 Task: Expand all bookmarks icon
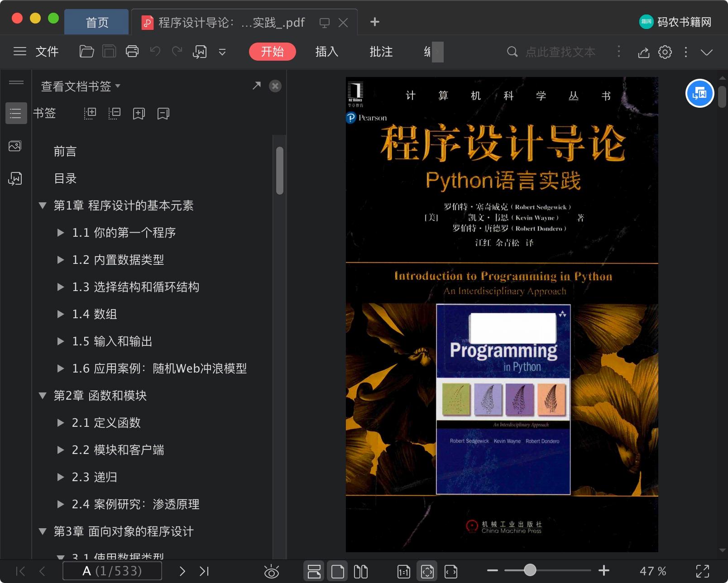(90, 113)
